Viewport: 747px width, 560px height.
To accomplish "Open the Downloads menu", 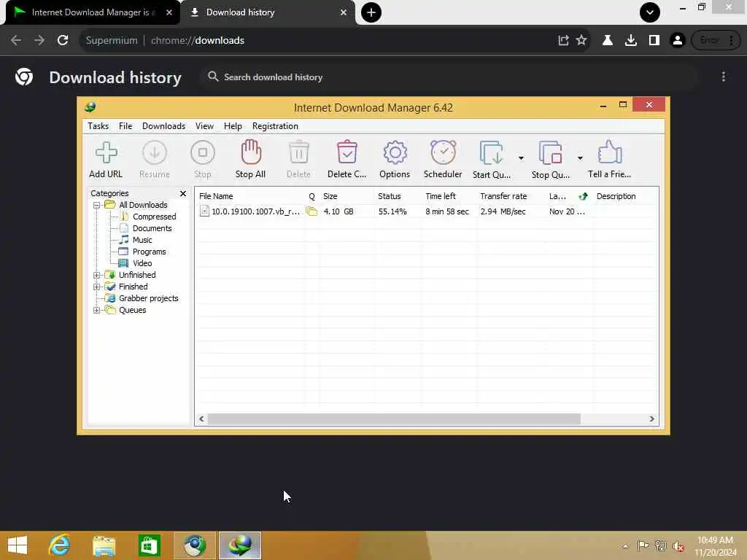I will click(x=164, y=126).
